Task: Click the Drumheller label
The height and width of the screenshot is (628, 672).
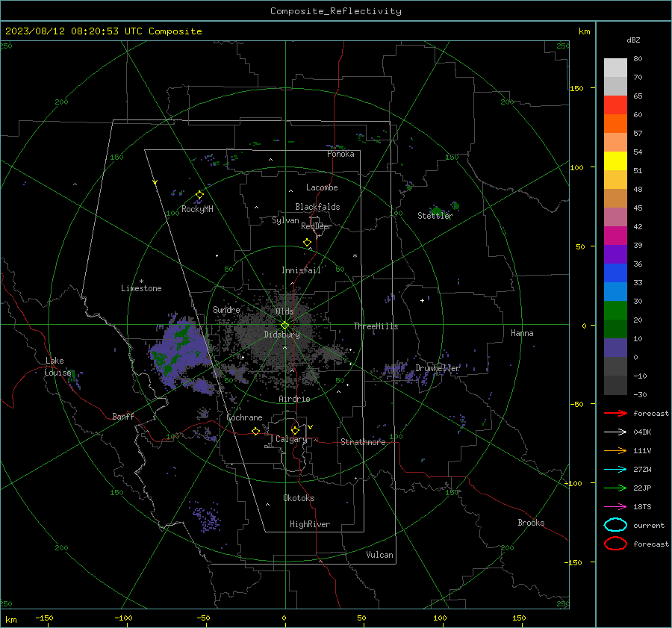Action: pyautogui.click(x=438, y=368)
